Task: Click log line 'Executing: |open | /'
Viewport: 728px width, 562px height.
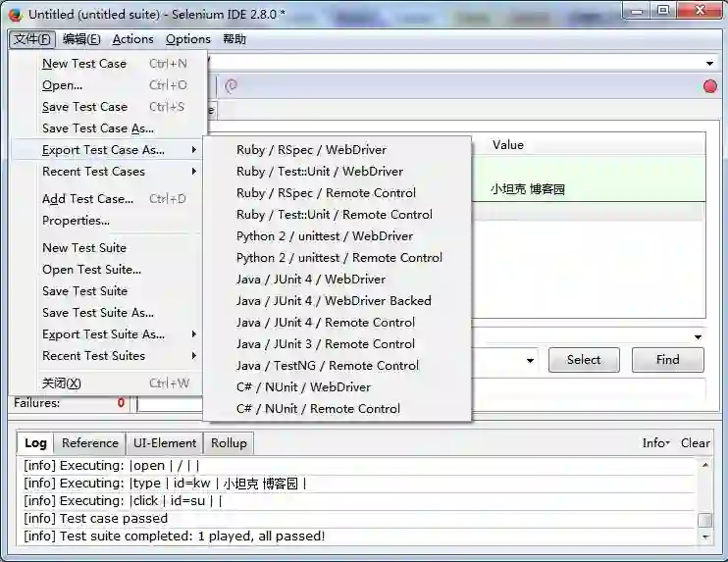Action: [x=112, y=466]
